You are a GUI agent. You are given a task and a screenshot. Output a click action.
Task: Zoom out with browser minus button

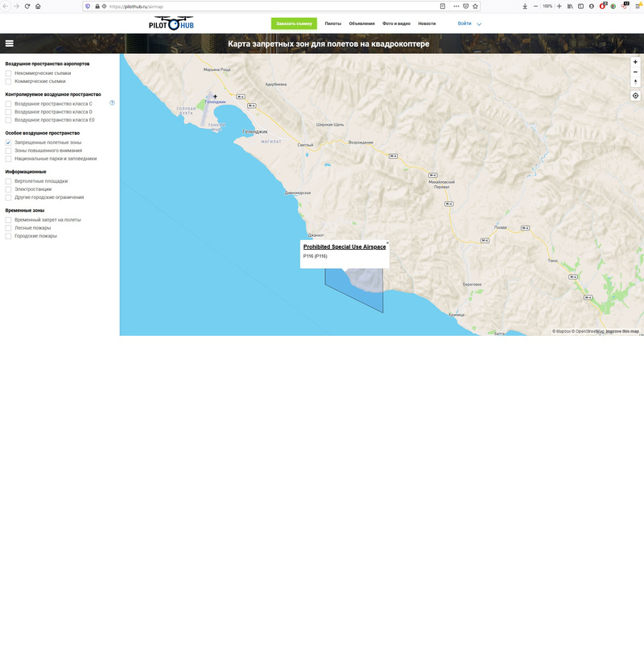(535, 6)
